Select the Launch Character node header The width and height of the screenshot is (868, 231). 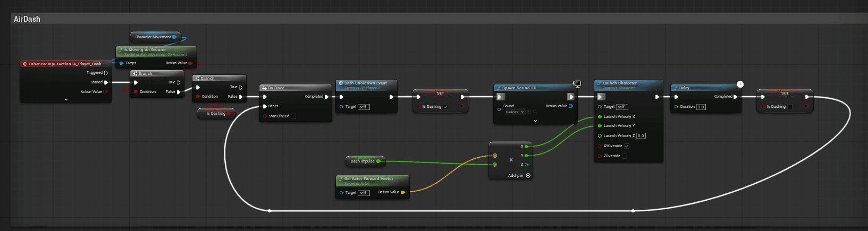pyautogui.click(x=628, y=84)
